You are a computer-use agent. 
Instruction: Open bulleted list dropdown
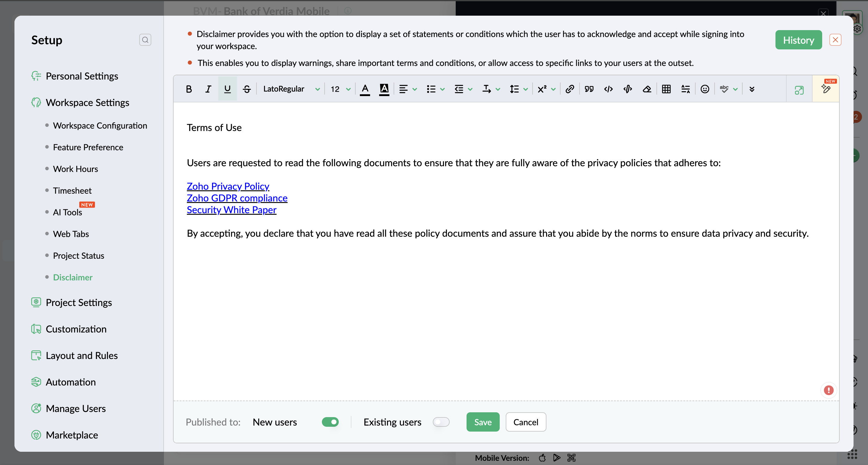pos(436,89)
